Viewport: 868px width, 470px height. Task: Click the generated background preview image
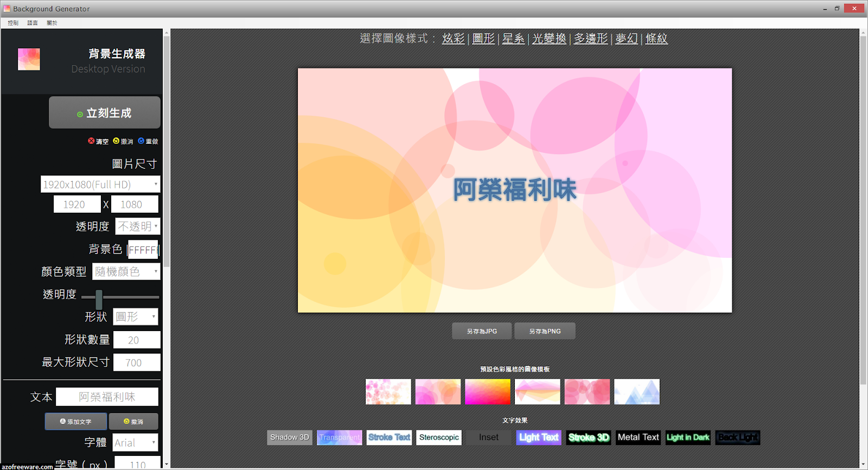point(515,190)
